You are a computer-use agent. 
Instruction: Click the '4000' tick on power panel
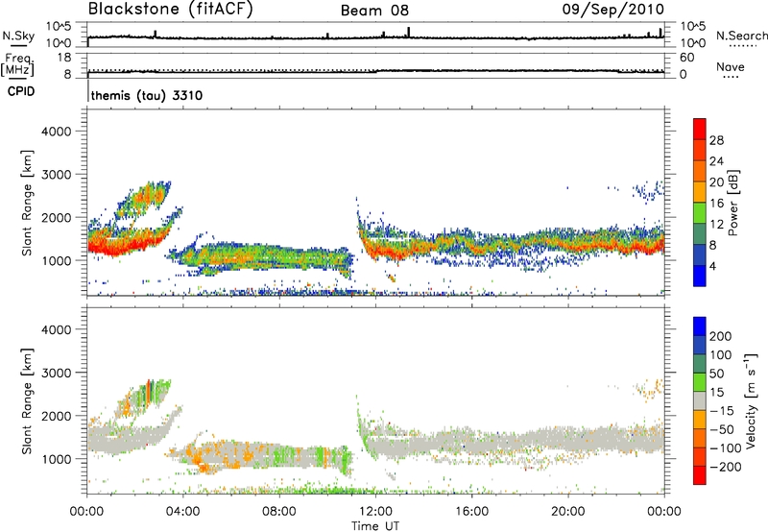(57, 132)
